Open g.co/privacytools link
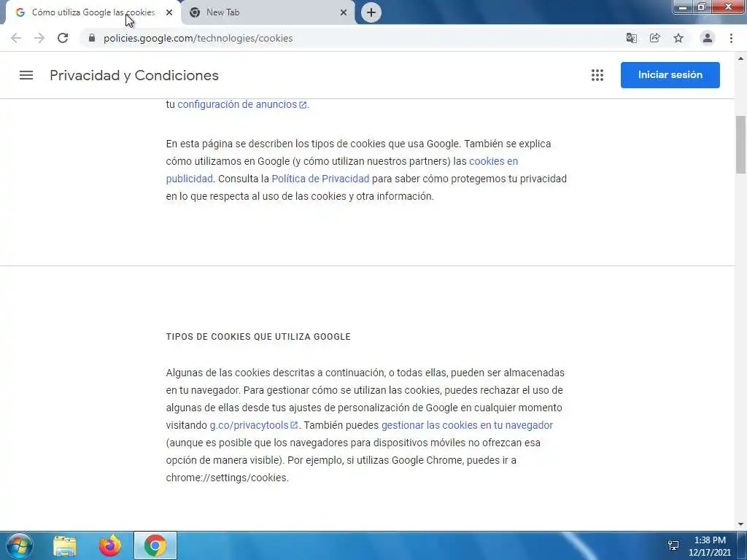 coord(253,425)
